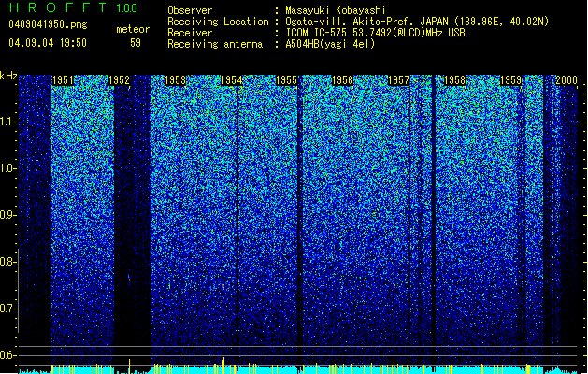Click the kHz axis unit label
Screen dimensions: 588x374
(8, 76)
